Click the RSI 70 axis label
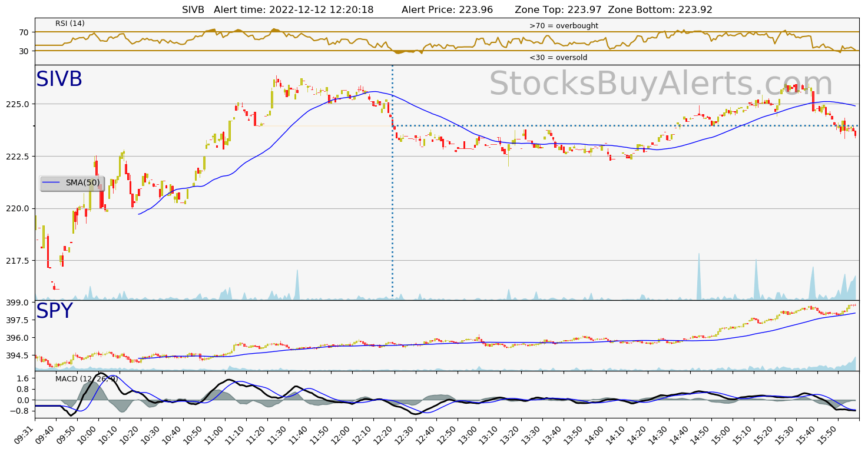868x452 pixels. click(x=25, y=32)
